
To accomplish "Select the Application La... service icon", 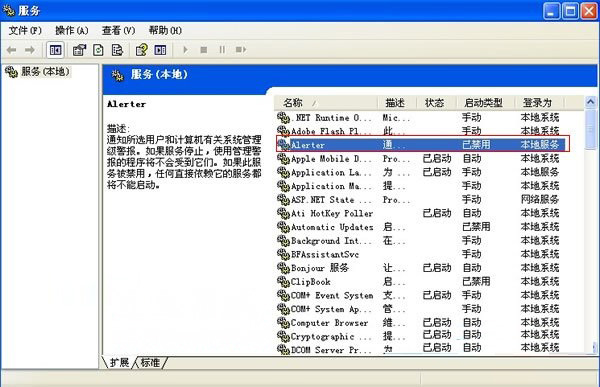I will pyautogui.click(x=283, y=172).
